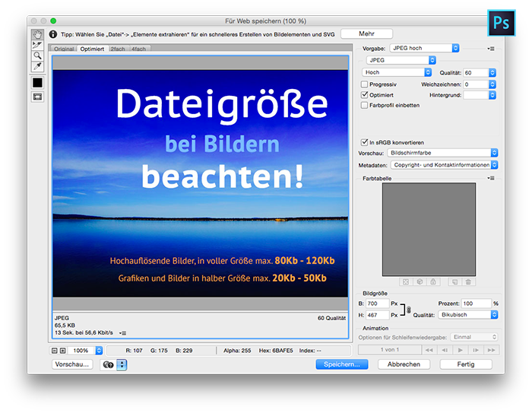The image size is (532, 413).
Task: Open the Vorschau Bildschirmfarbe dropdown
Action: tap(442, 153)
